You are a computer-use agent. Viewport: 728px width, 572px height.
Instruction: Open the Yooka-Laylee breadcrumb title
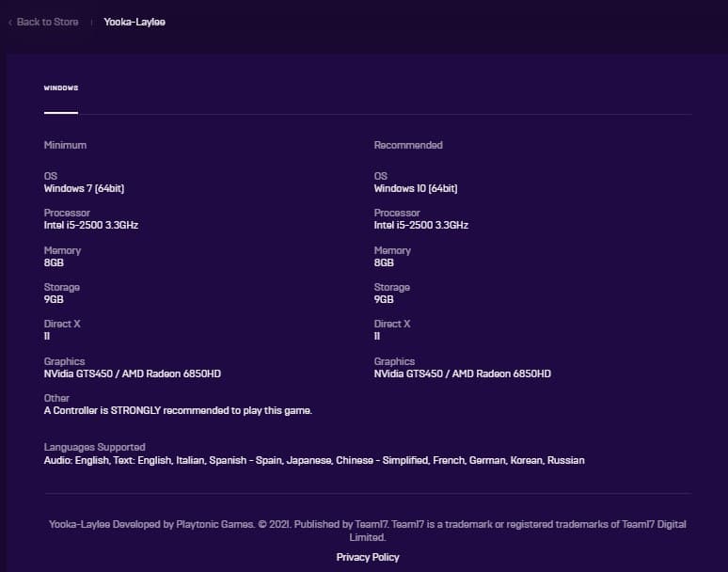coord(135,22)
